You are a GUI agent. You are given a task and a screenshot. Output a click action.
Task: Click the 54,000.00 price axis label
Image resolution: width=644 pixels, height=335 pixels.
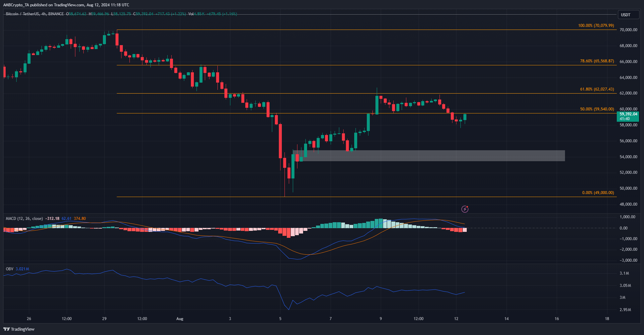[628, 157]
